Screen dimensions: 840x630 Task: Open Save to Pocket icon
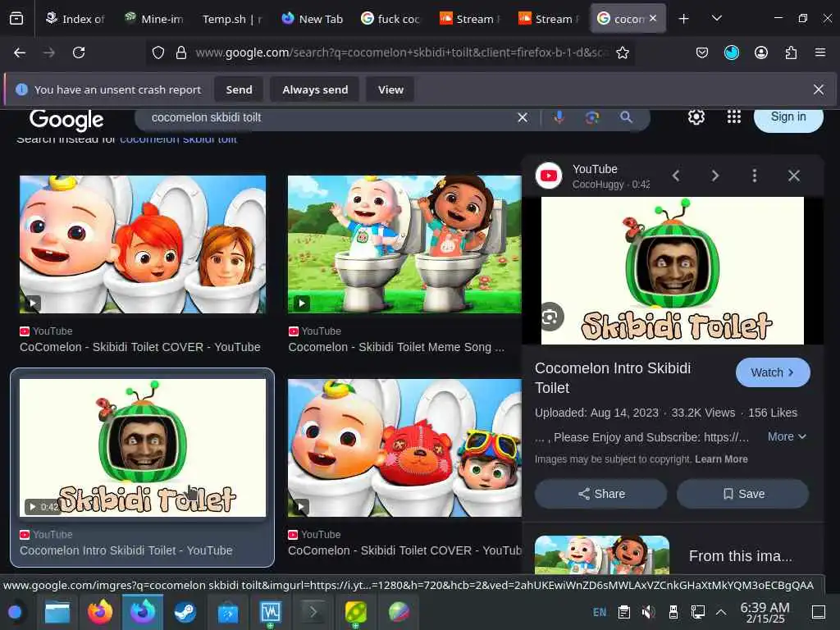702,52
